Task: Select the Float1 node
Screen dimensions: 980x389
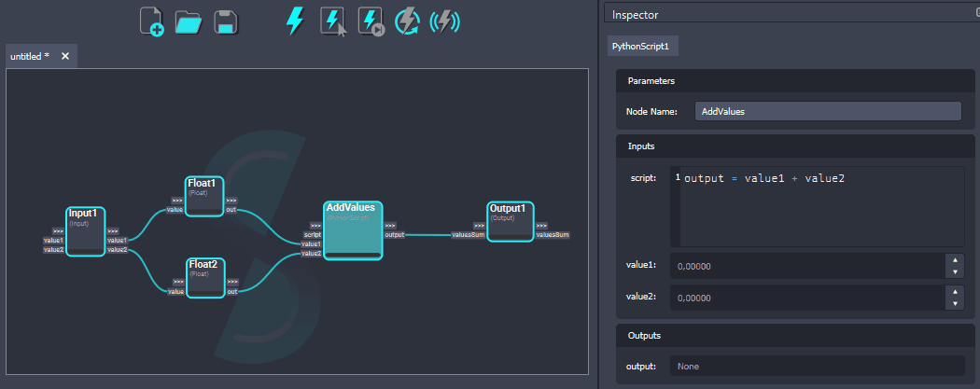Action: pyautogui.click(x=204, y=196)
